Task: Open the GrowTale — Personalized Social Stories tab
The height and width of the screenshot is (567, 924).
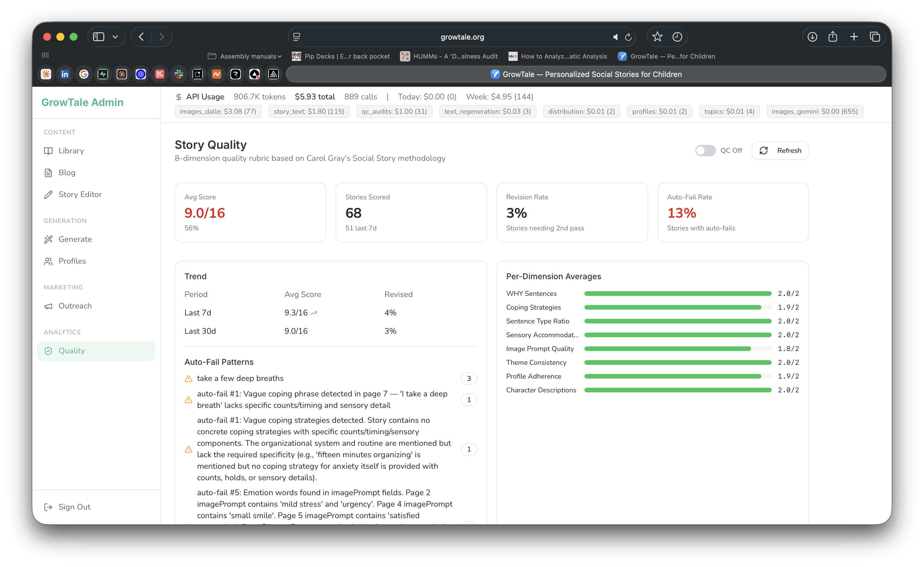Action: [586, 74]
